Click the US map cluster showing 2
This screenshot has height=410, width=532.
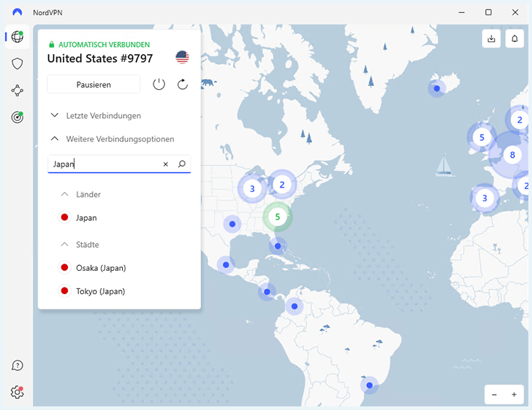click(x=282, y=185)
